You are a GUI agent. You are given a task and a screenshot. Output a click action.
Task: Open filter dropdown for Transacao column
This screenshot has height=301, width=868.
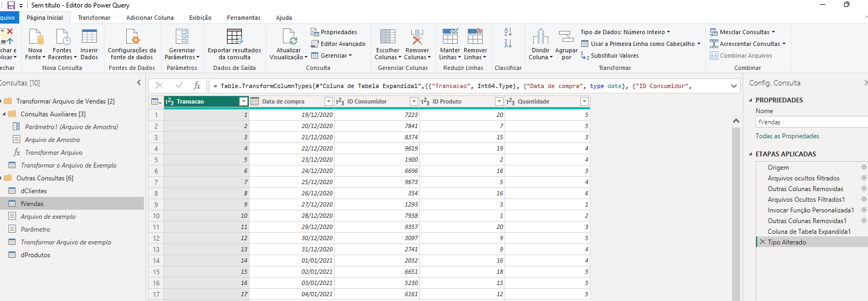click(244, 101)
